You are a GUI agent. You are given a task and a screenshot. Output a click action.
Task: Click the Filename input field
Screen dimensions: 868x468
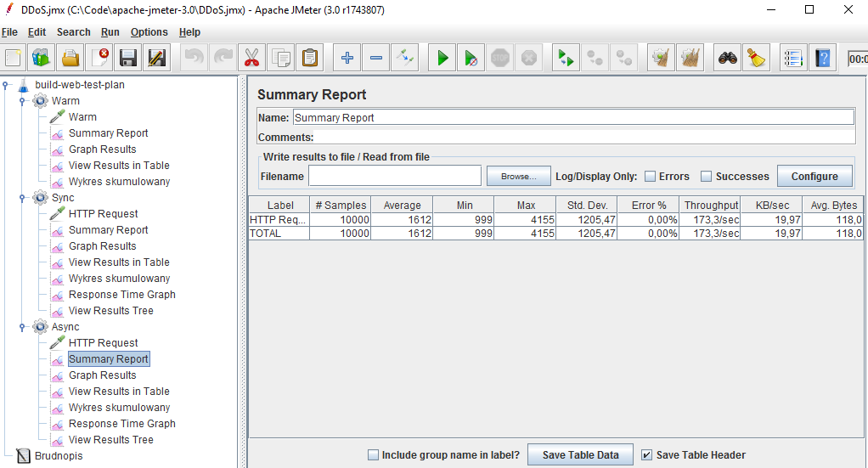click(395, 176)
